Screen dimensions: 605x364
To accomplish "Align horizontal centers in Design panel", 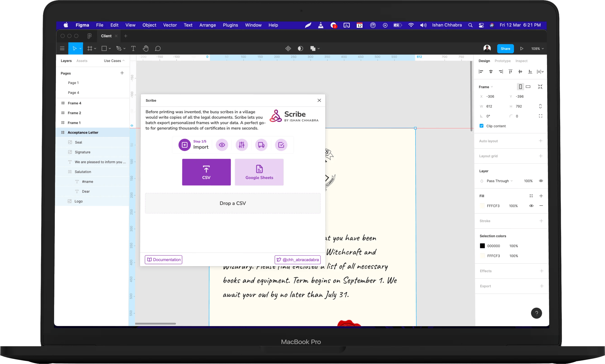I will (491, 72).
